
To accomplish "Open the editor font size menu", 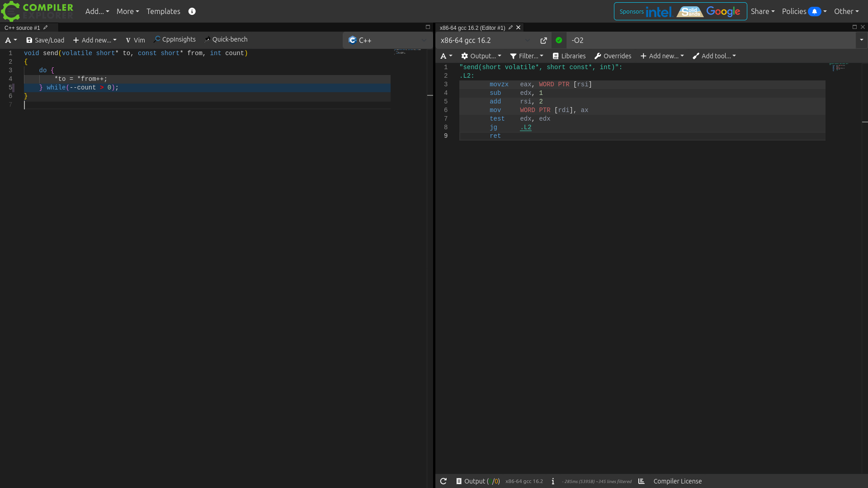I will (11, 40).
